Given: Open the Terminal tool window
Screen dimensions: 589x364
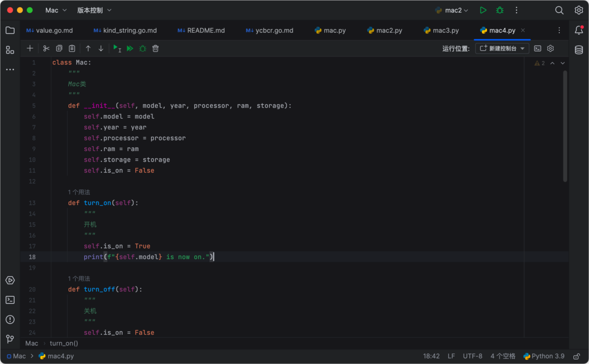Looking at the screenshot, I should click(x=10, y=300).
